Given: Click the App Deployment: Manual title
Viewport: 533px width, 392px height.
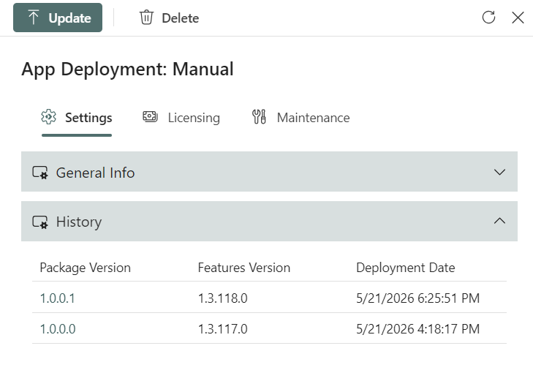Looking at the screenshot, I should point(127,69).
